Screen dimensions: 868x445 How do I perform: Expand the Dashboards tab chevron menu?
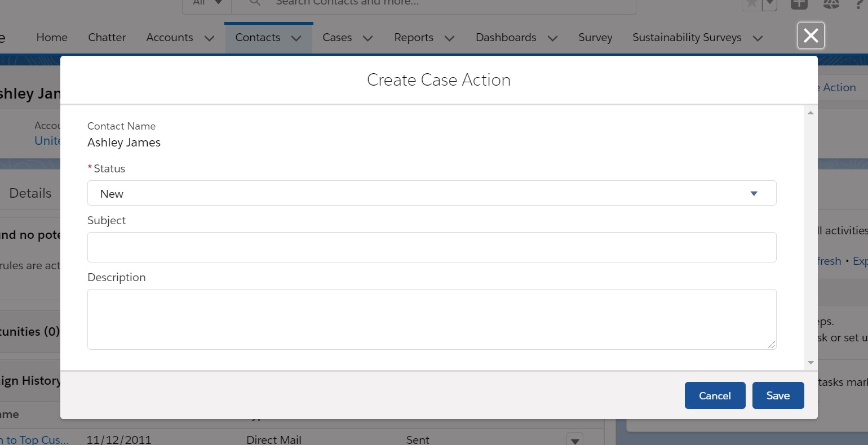552,38
